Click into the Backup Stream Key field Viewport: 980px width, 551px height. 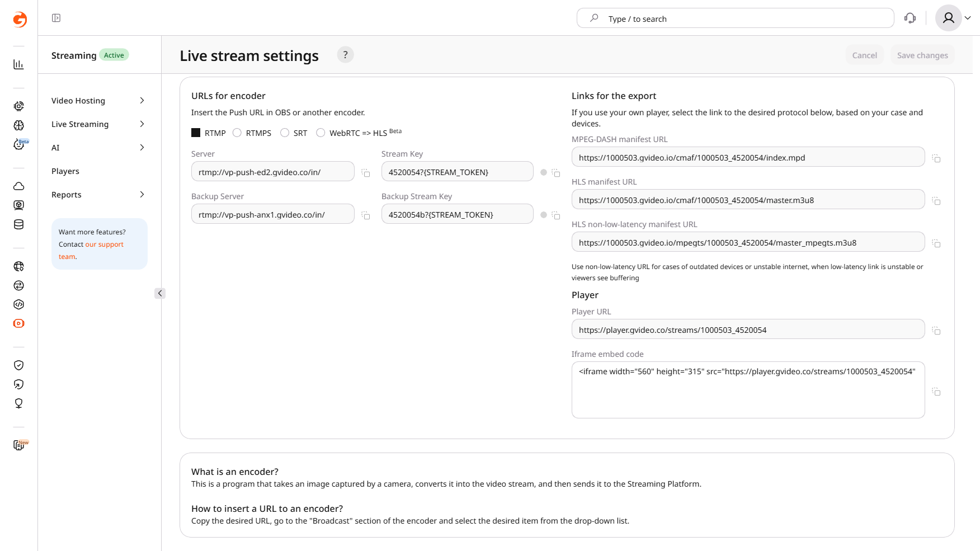click(458, 214)
